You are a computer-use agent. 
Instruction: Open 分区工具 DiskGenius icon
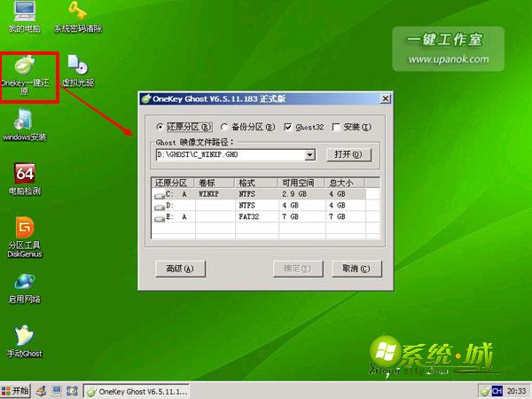tap(25, 238)
